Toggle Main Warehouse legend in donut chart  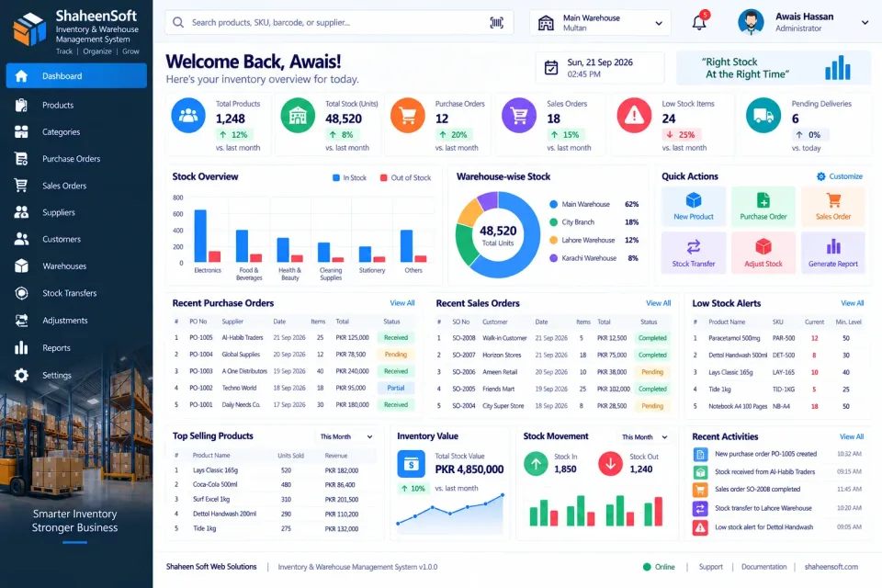(580, 204)
